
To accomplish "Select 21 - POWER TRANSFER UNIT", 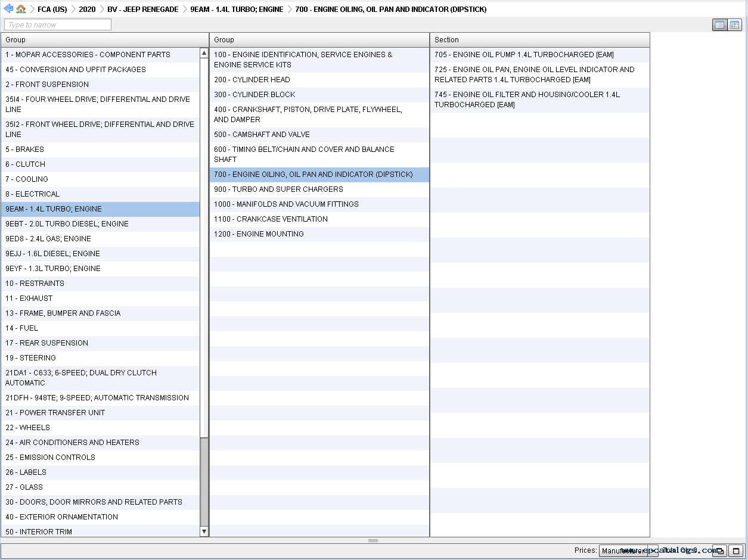I will point(100,413).
